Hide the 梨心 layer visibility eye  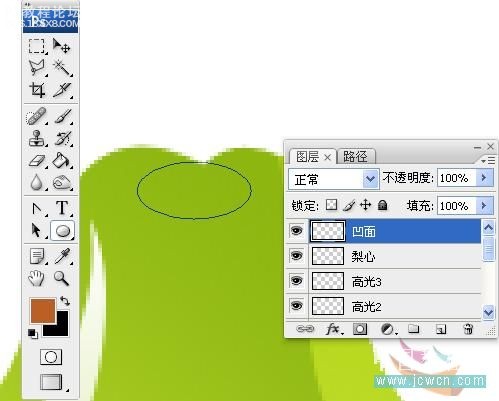pyautogui.click(x=297, y=256)
